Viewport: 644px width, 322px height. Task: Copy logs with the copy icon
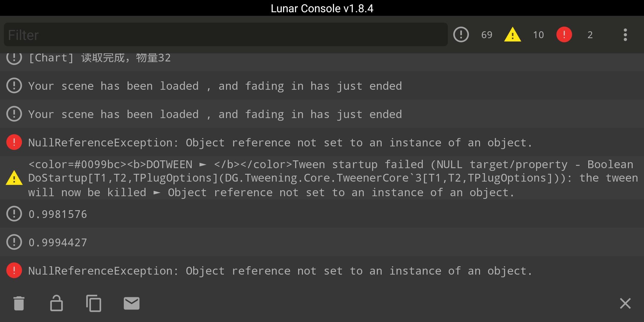click(x=94, y=304)
